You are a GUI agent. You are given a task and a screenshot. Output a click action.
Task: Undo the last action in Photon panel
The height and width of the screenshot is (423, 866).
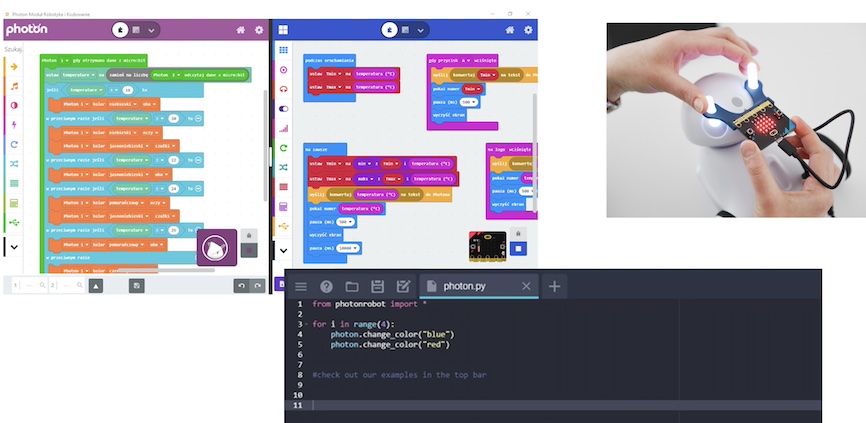click(241, 285)
